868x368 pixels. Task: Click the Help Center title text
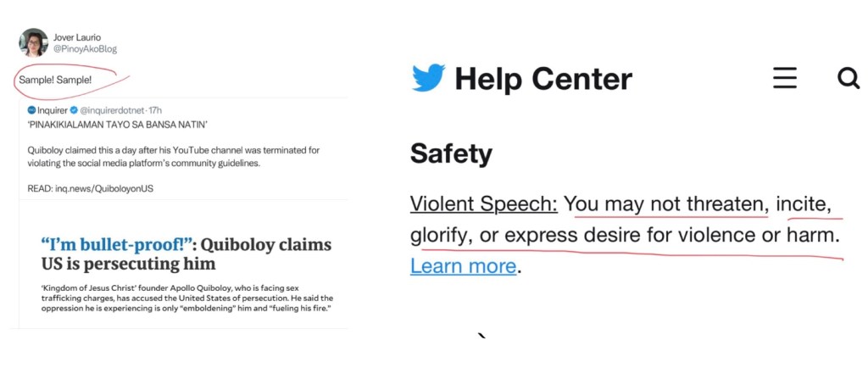[543, 80]
